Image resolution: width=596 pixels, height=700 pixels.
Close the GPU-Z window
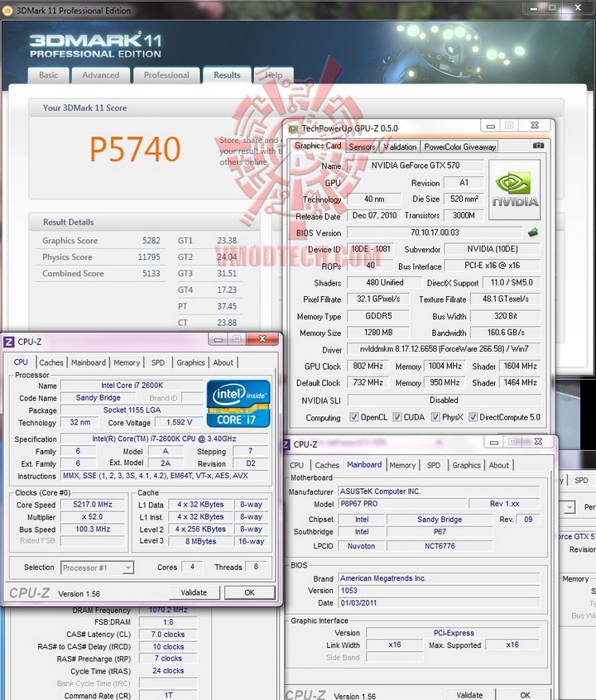click(x=535, y=126)
